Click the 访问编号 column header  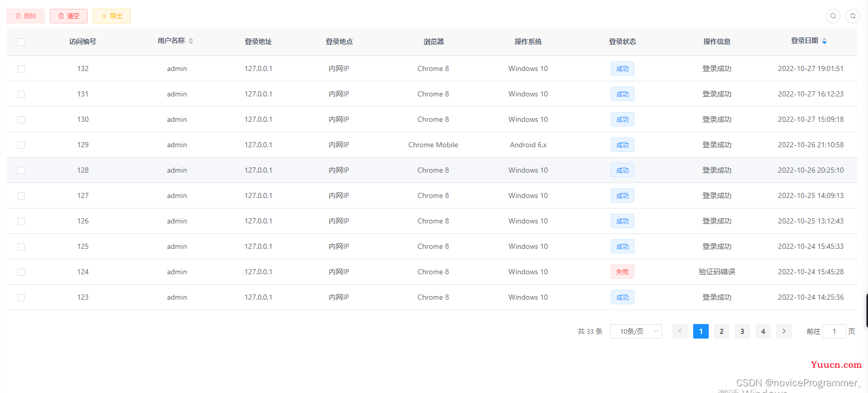83,41
